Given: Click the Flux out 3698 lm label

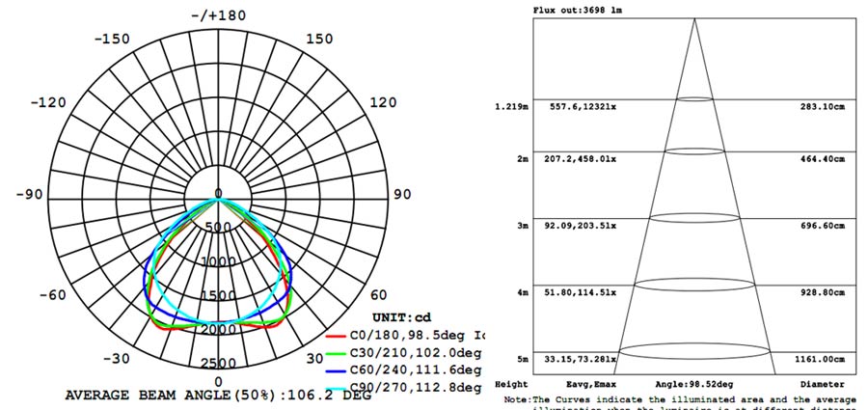Looking at the screenshot, I should pos(579,9).
